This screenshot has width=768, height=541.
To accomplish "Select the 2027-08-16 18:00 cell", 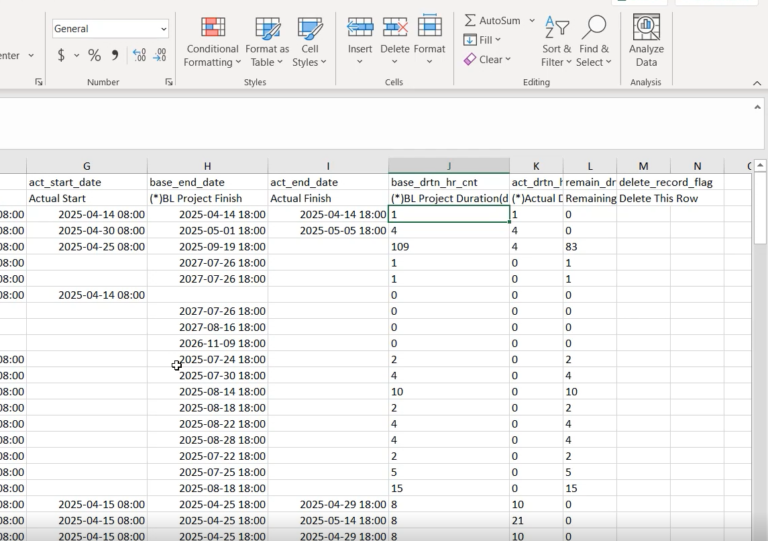I will pyautogui.click(x=207, y=327).
